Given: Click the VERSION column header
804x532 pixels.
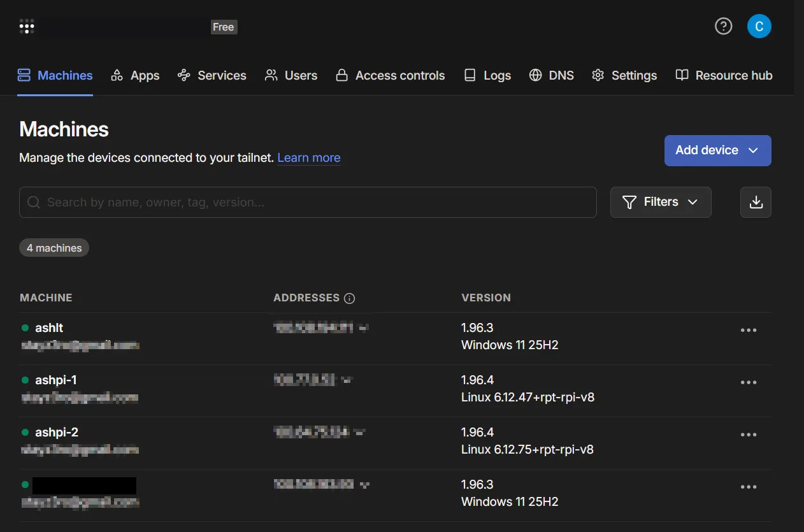Looking at the screenshot, I should 486,298.
